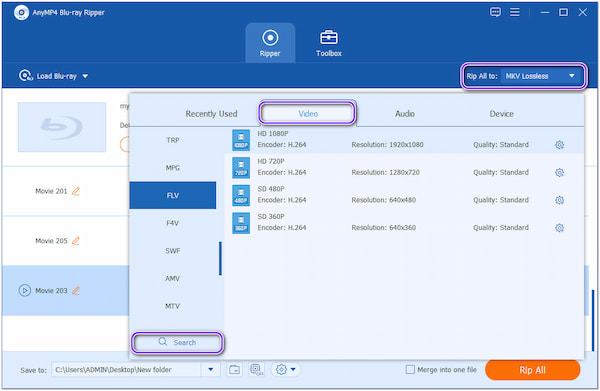Click the magnifier icon in Search
This screenshot has width=600, height=391.
[163, 341]
